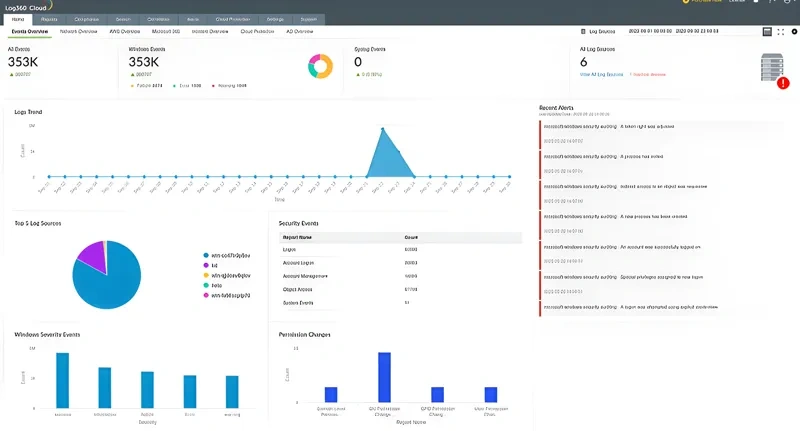
Task: Click the Log Sources filter icon
Action: point(583,32)
